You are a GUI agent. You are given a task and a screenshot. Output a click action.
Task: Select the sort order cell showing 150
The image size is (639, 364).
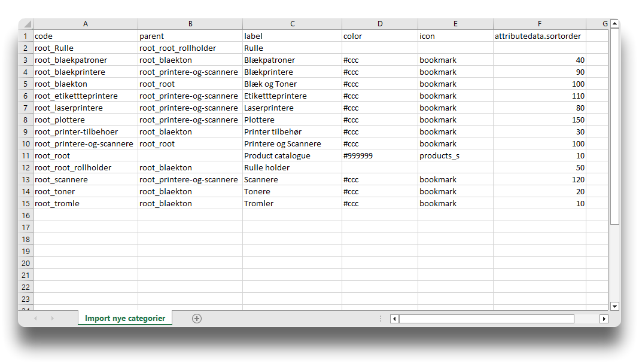539,120
